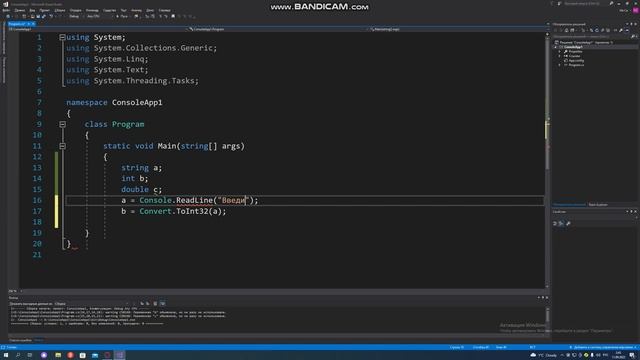Toggle word wrap in Output panel
Viewport: 640px width, 360px height.
pyautogui.click(x=162, y=304)
